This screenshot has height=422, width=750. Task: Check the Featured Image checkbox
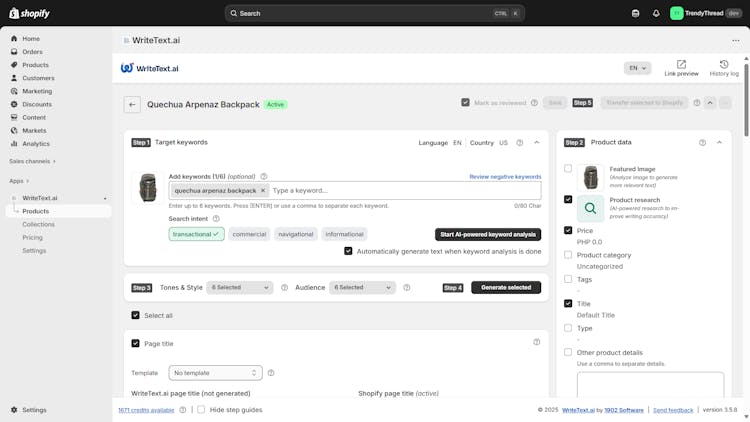point(568,169)
